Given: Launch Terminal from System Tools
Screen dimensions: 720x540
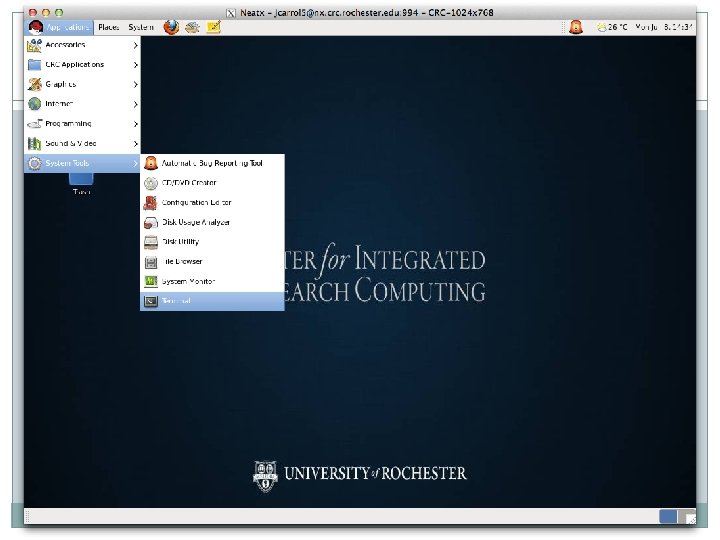Looking at the screenshot, I should [212, 301].
